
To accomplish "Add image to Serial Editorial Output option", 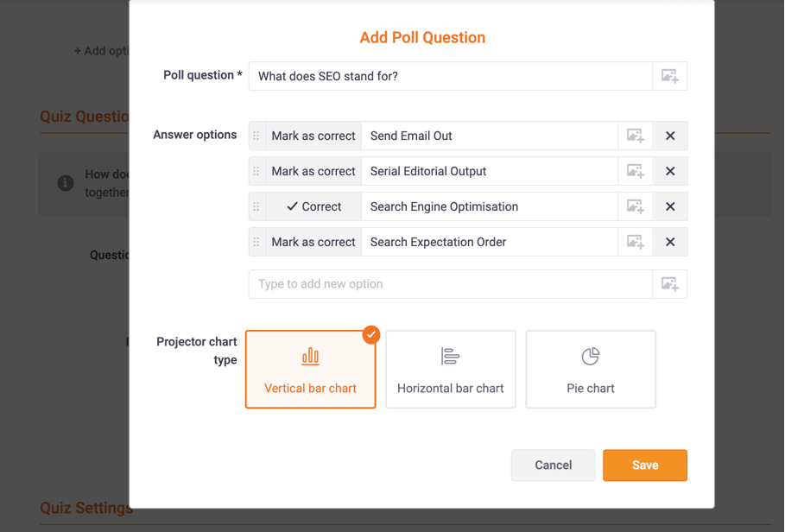I will click(636, 171).
